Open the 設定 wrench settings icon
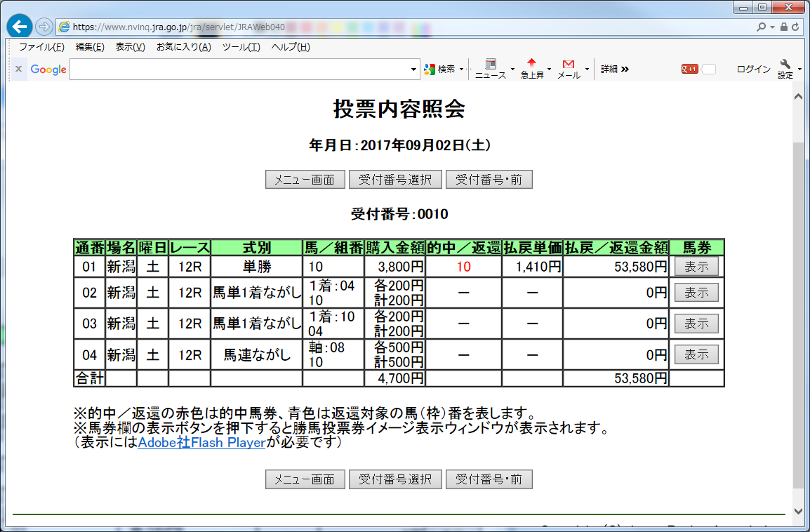Viewport: 810px width, 532px height. (785, 64)
